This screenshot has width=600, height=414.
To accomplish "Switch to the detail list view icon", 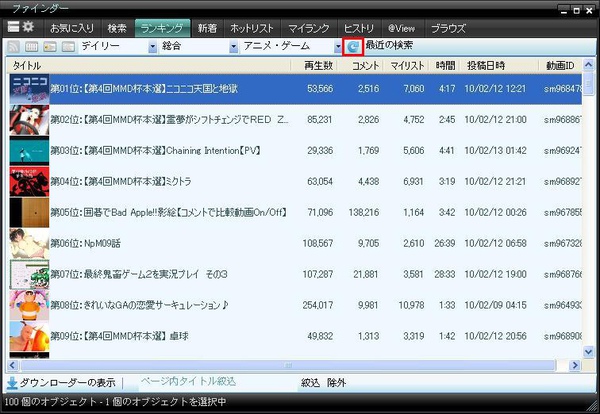I will (x=31, y=47).
